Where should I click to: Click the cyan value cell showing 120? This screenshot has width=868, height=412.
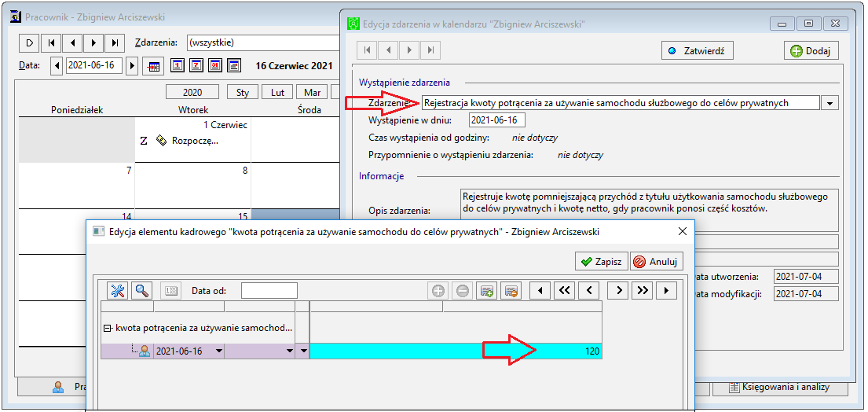click(x=456, y=351)
